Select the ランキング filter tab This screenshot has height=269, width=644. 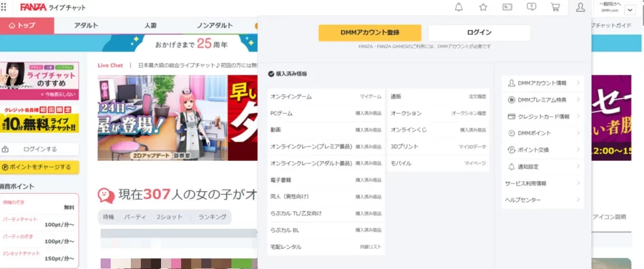(x=213, y=217)
